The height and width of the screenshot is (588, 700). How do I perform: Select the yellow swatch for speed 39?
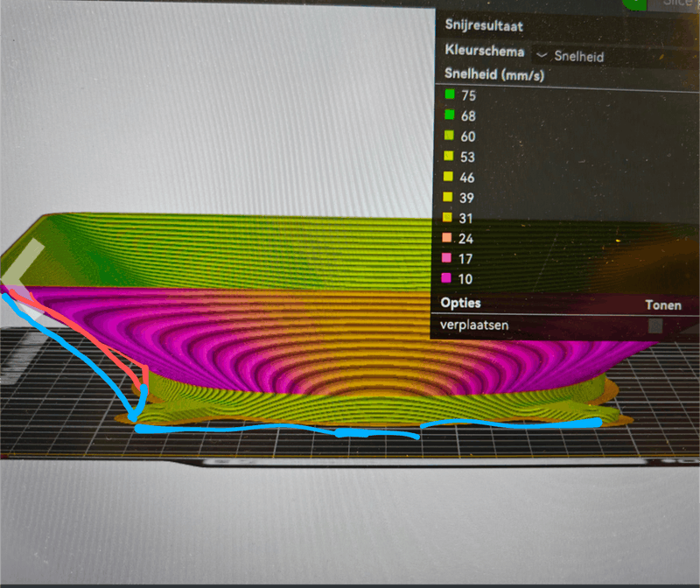pyautogui.click(x=448, y=197)
